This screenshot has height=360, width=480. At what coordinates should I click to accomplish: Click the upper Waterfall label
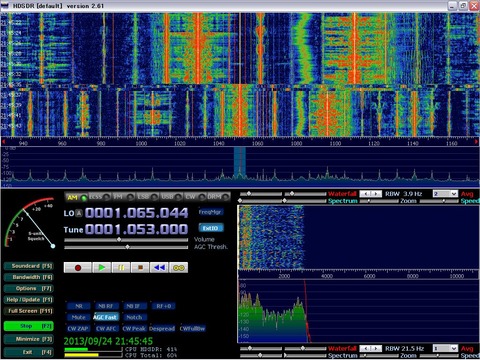[x=342, y=194]
